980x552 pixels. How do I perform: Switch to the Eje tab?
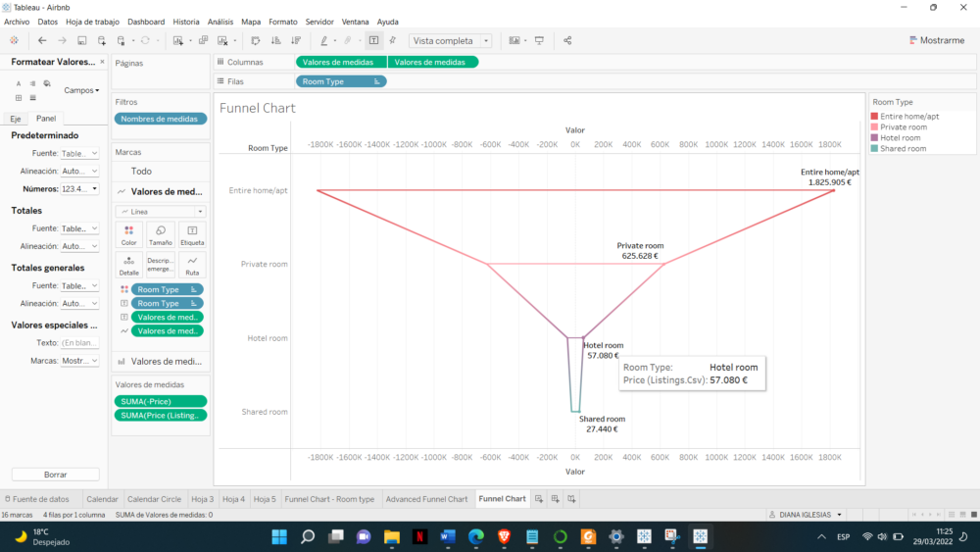(x=16, y=119)
